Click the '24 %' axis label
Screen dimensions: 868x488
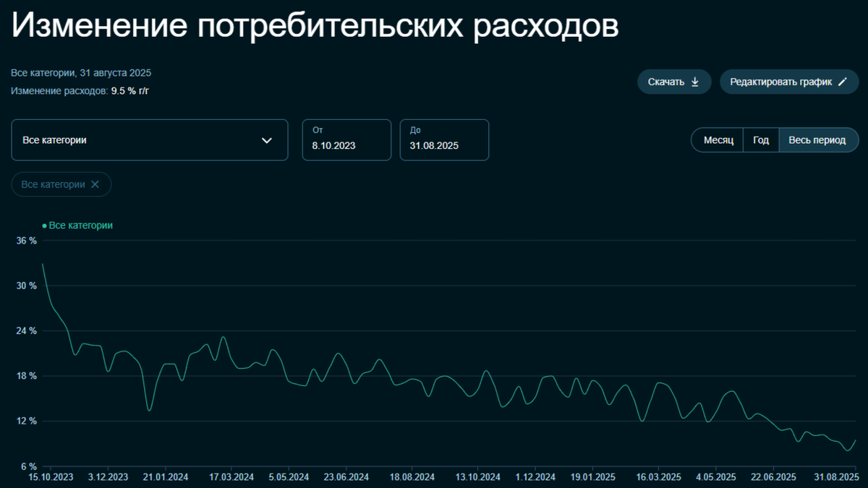click(x=27, y=331)
